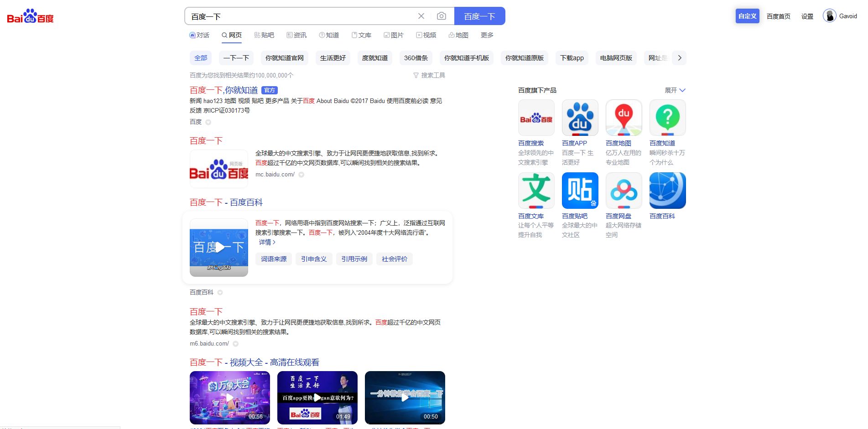Open the Baidu logo thumbnail in mc.baidu.com result
Screen dimensions: 868x429
(219, 169)
